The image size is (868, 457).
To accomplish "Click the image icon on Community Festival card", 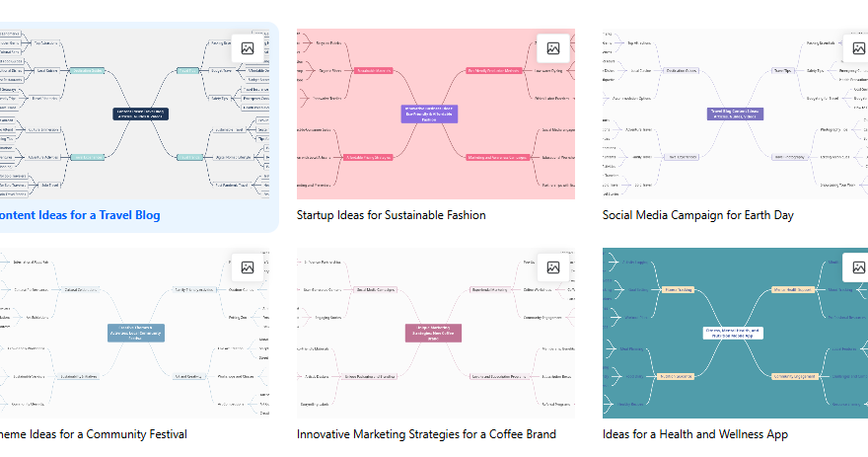I will (248, 267).
